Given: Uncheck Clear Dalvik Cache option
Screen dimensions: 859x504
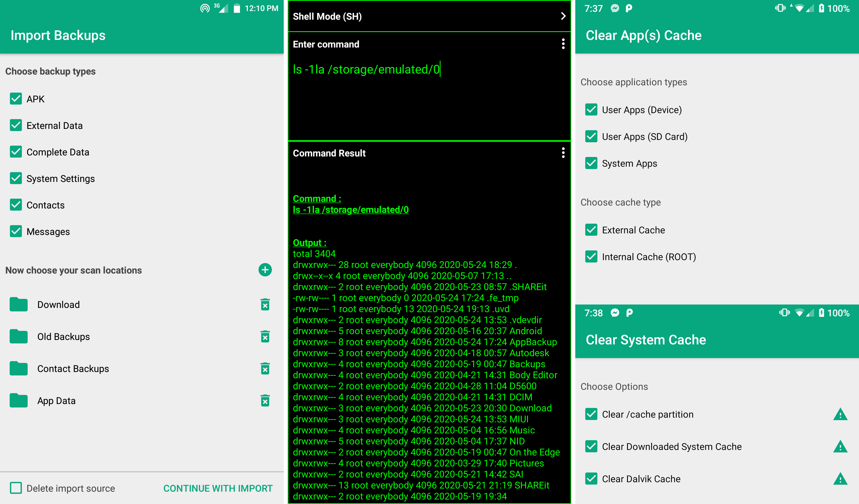Looking at the screenshot, I should click(x=591, y=479).
